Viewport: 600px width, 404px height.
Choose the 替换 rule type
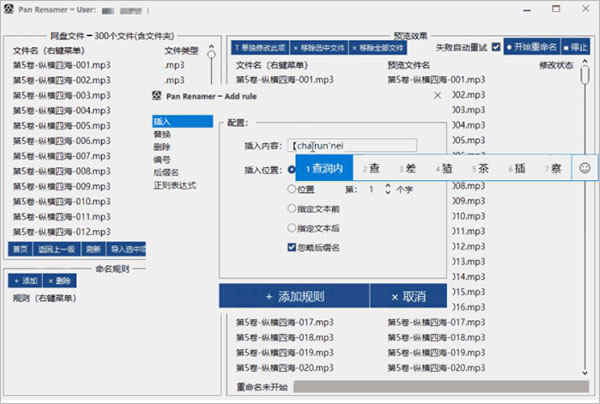pos(162,134)
